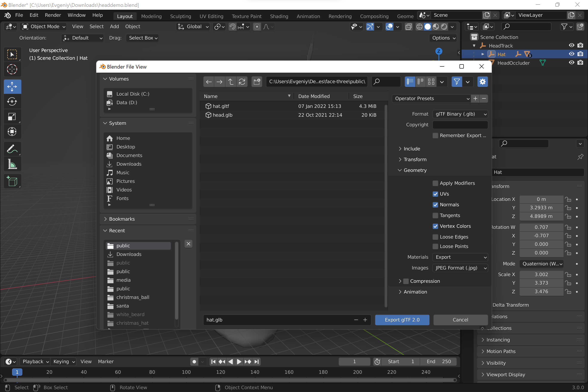Screen dimensions: 588x392
Task: Open the Format gLTF Binary dropdown
Action: click(460, 114)
